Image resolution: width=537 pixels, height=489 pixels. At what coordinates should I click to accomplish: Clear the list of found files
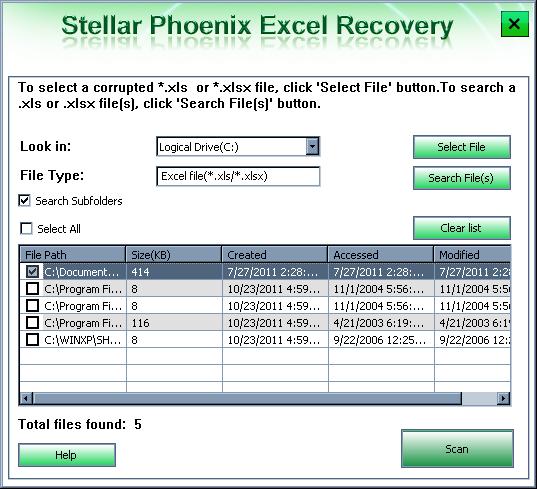[462, 228]
